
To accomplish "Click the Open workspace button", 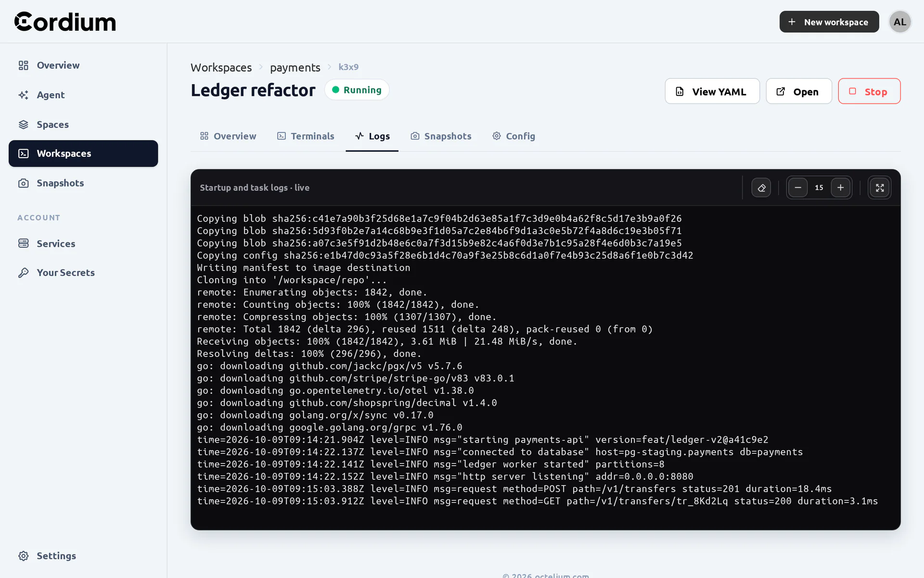I will click(x=799, y=91).
